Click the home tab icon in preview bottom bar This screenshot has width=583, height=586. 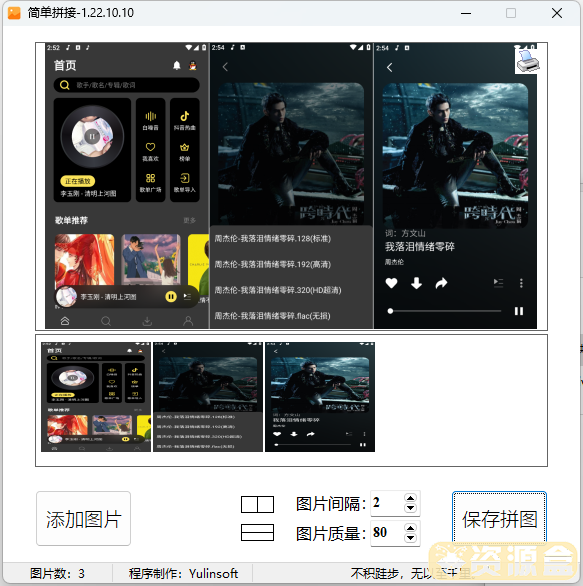coord(65,321)
